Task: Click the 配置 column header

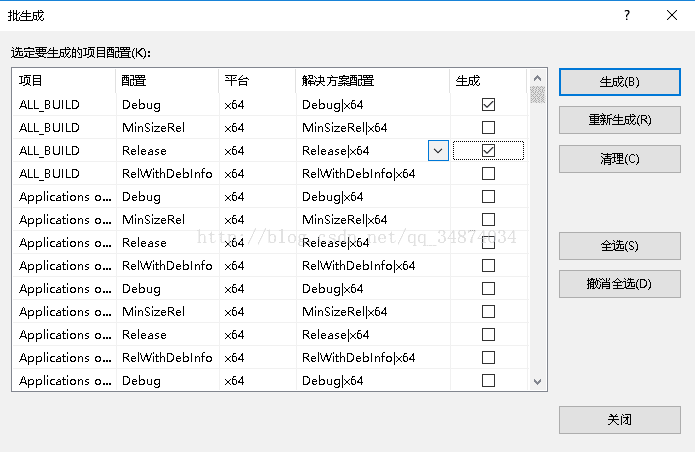Action: tap(167, 81)
